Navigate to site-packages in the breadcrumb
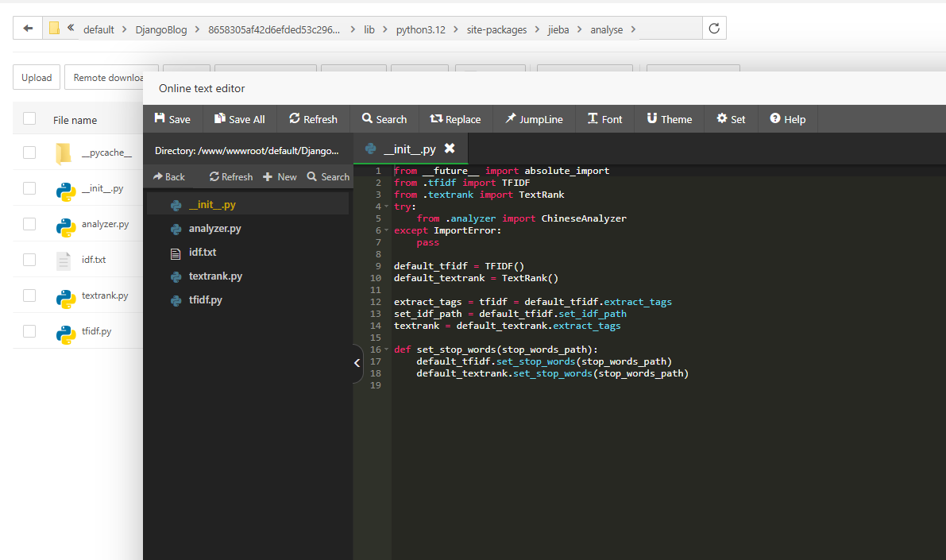The height and width of the screenshot is (560, 946). pyautogui.click(x=497, y=29)
